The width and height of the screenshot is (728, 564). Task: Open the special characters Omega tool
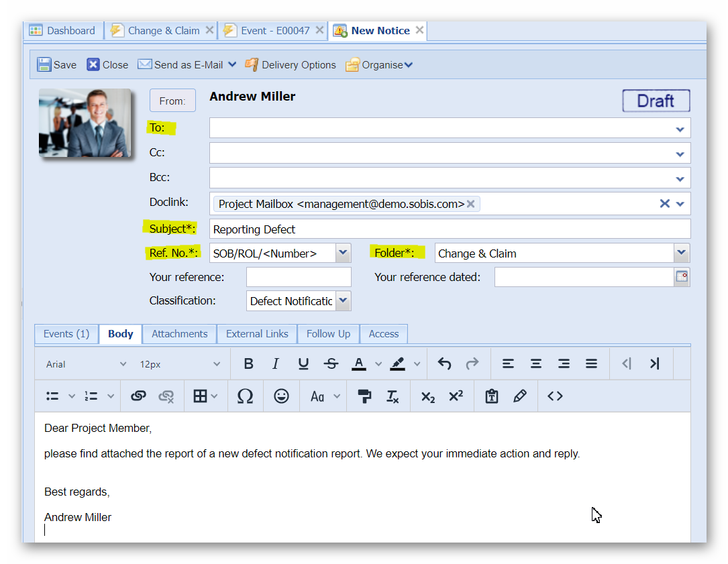(246, 396)
